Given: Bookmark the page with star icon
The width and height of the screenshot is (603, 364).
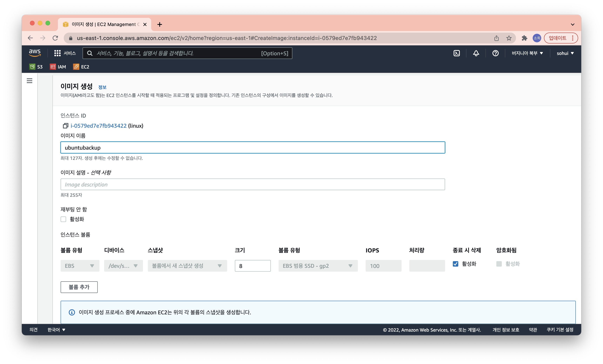Looking at the screenshot, I should 509,38.
